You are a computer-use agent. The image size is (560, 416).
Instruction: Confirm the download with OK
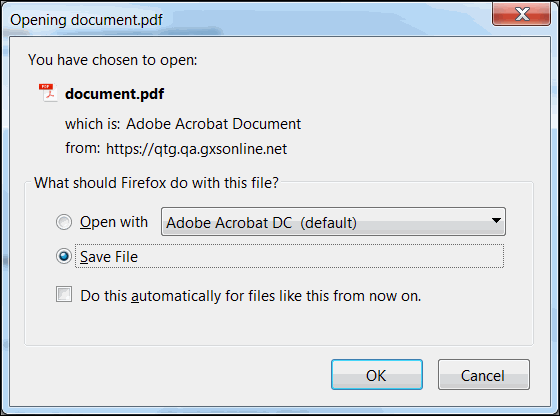[377, 375]
